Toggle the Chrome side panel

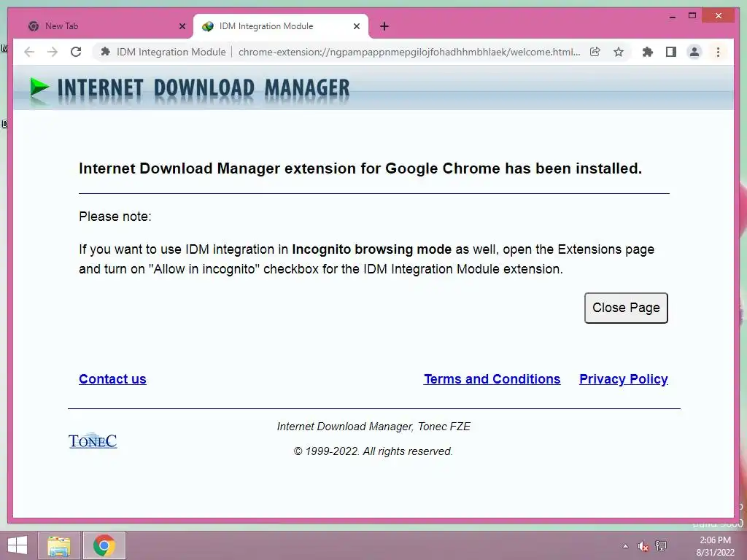point(671,52)
